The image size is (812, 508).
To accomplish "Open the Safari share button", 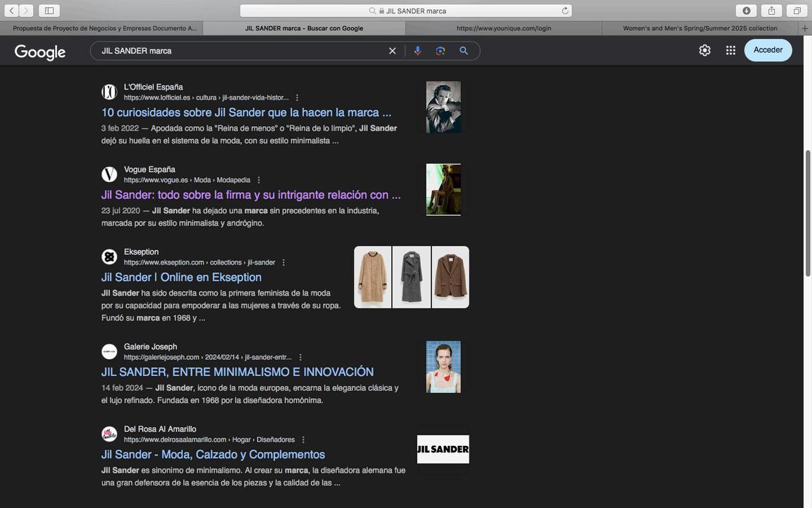I will click(772, 11).
